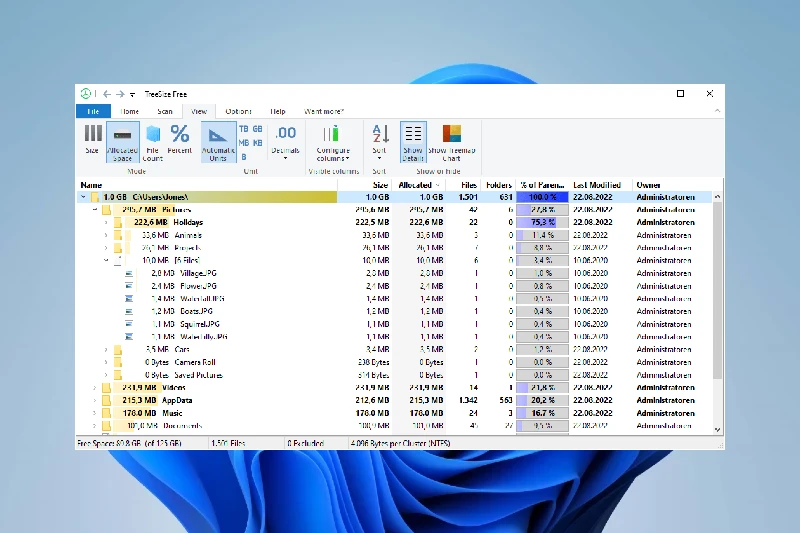The width and height of the screenshot is (800, 533).
Task: Collapse the ribbon with the chevron
Action: pyautogui.click(x=717, y=111)
